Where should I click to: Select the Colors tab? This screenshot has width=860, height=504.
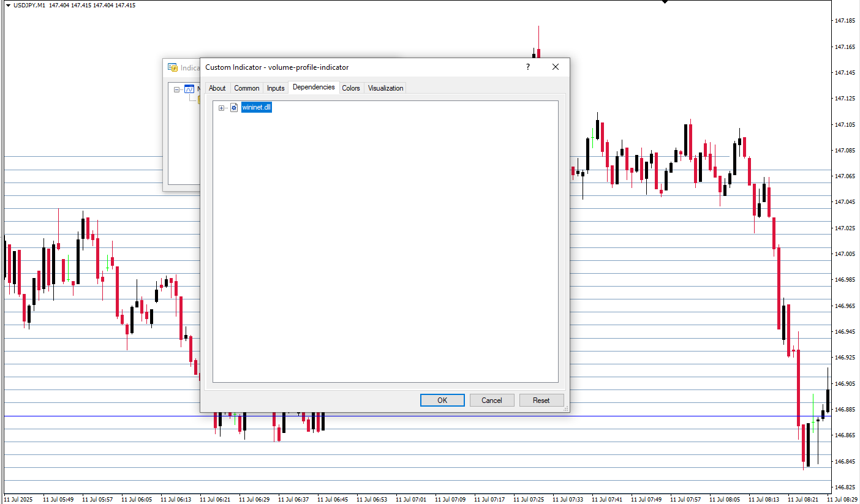[351, 88]
